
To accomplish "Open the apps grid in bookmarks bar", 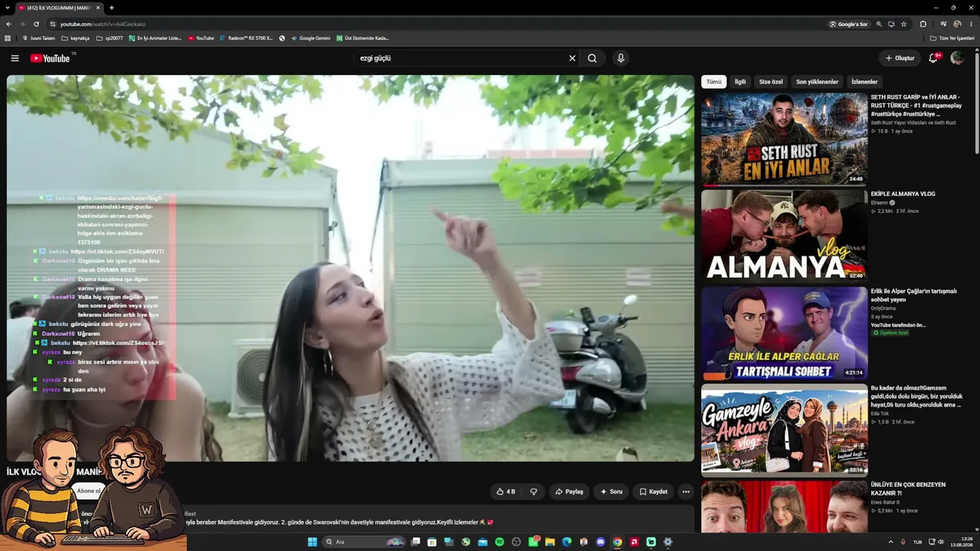I will 8,37.
